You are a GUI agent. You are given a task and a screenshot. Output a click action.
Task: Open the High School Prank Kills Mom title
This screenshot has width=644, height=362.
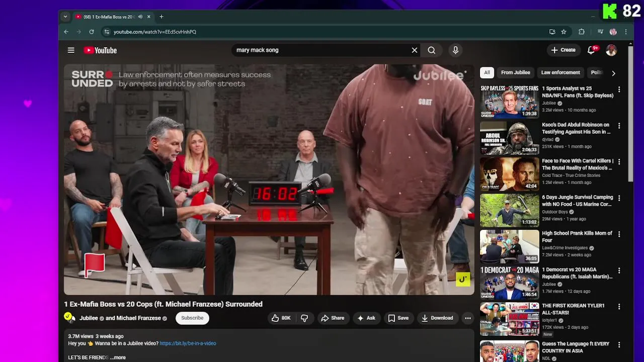(x=577, y=237)
